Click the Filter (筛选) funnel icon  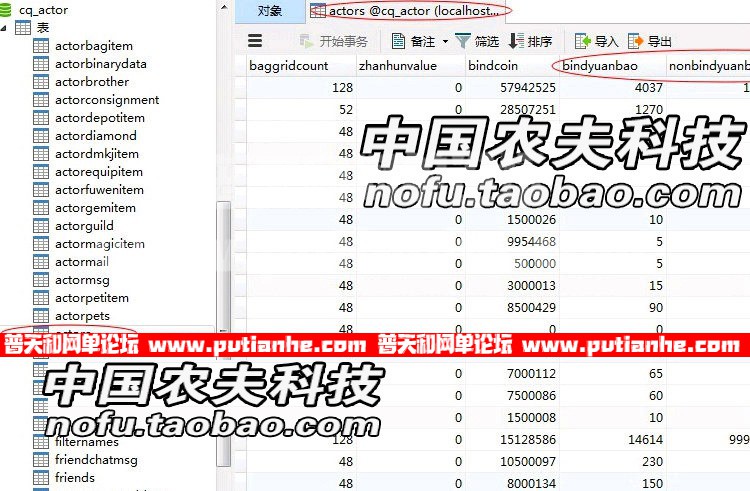click(x=463, y=41)
